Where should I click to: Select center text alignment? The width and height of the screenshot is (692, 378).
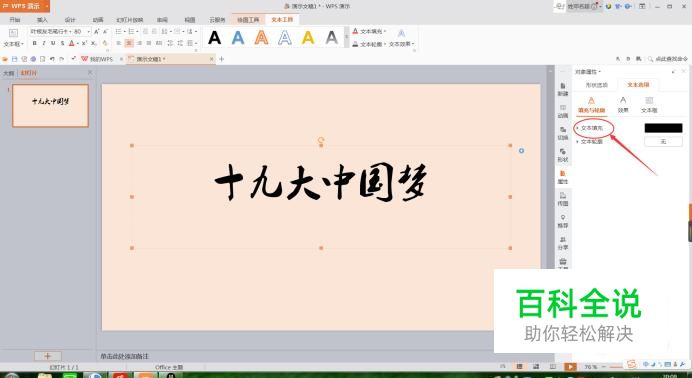[128, 43]
